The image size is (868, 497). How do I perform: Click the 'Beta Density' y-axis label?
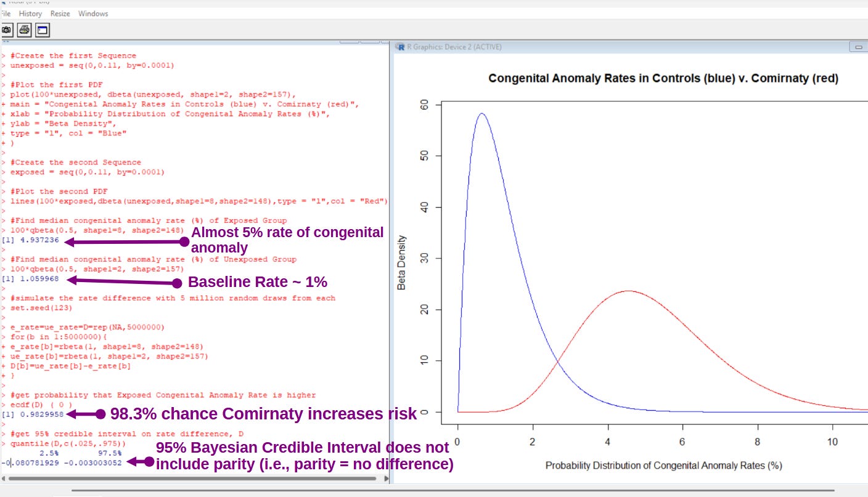401,263
